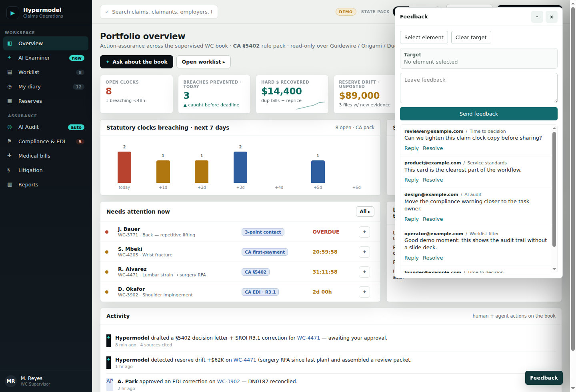576x392 pixels.
Task: Open the Reports page
Action: tap(46, 185)
